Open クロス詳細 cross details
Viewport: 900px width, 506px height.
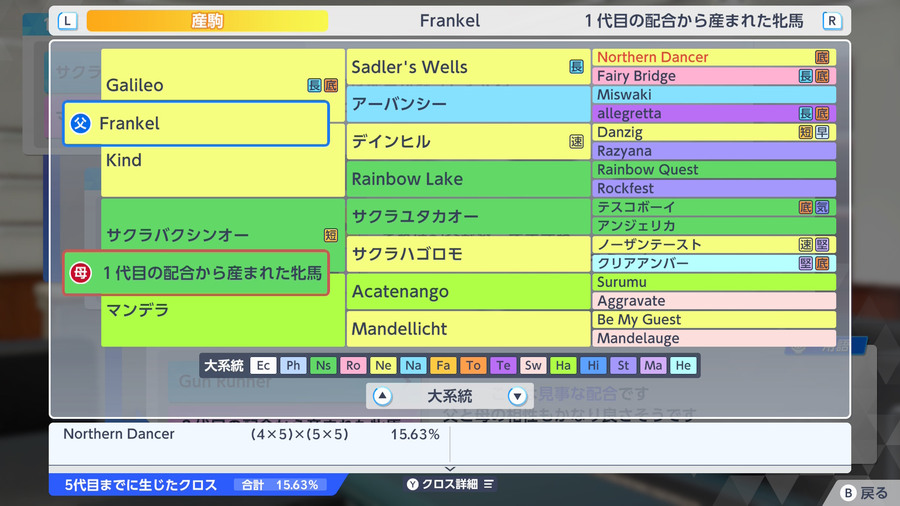coord(450,484)
